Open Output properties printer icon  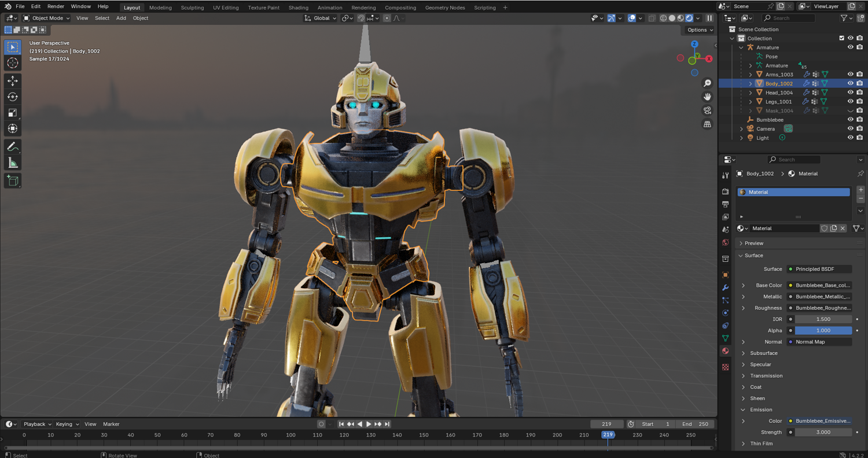726,204
